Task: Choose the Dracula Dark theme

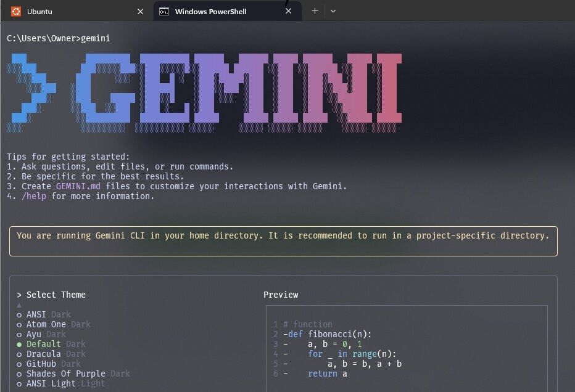Action: click(56, 354)
